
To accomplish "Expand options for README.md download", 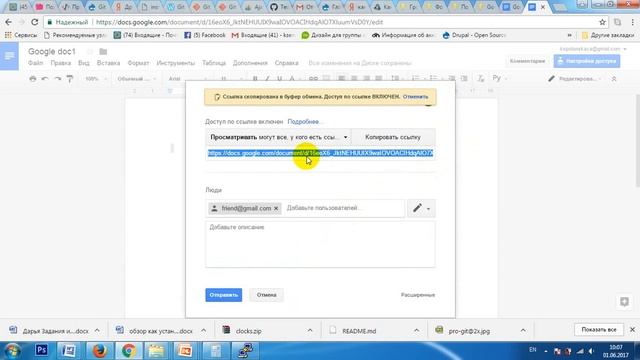I will pos(416,330).
